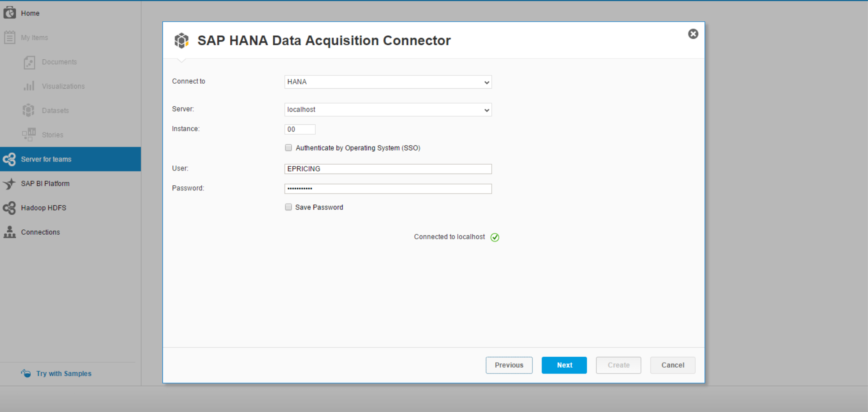Open the Stories icon in sidebar

(x=29, y=134)
